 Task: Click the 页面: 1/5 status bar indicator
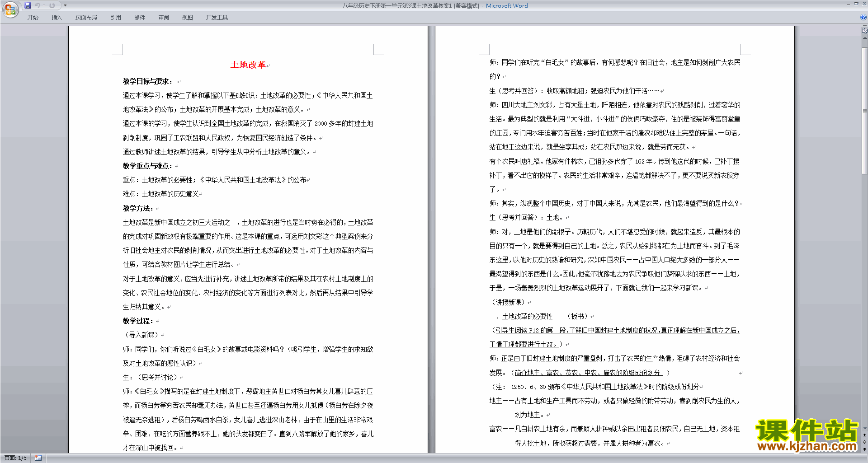pos(15,458)
